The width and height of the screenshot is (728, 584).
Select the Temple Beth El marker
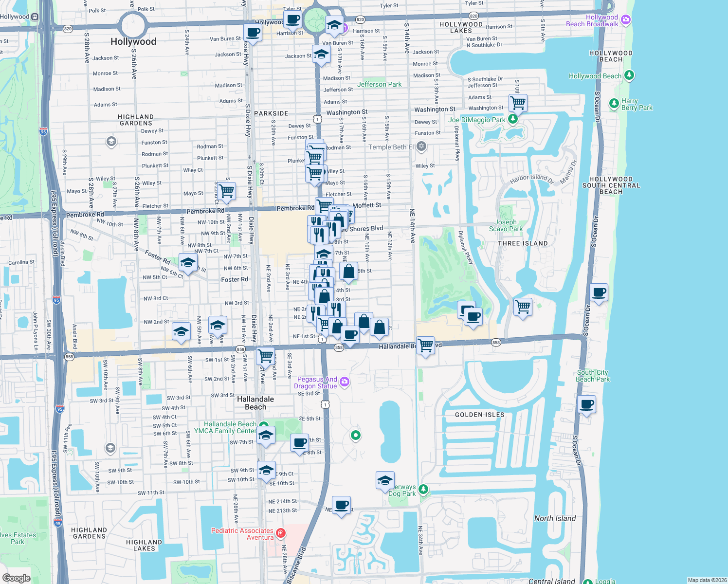coord(421,146)
